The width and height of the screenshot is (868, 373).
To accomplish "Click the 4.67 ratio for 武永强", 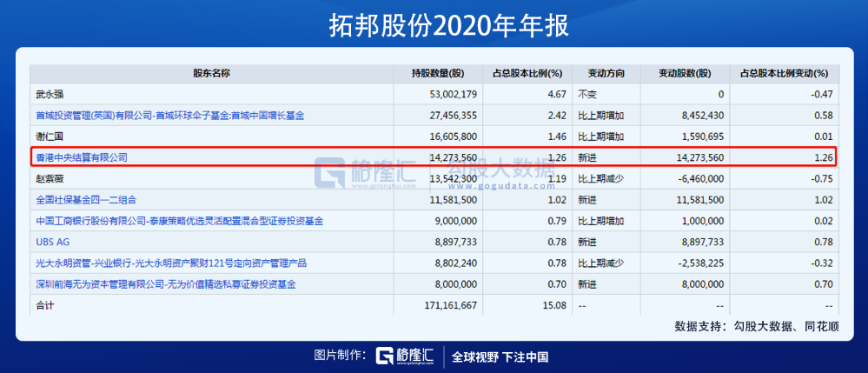I will pyautogui.click(x=556, y=94).
